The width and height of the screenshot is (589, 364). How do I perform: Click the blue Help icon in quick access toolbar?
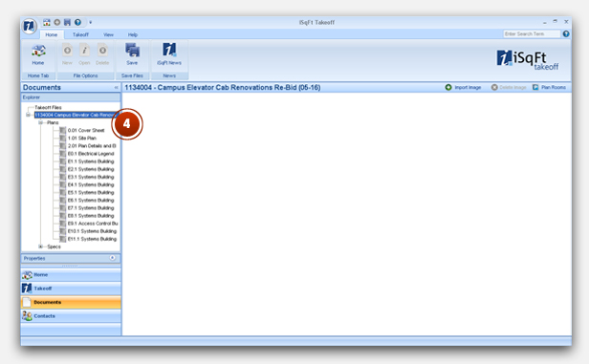pyautogui.click(x=77, y=23)
